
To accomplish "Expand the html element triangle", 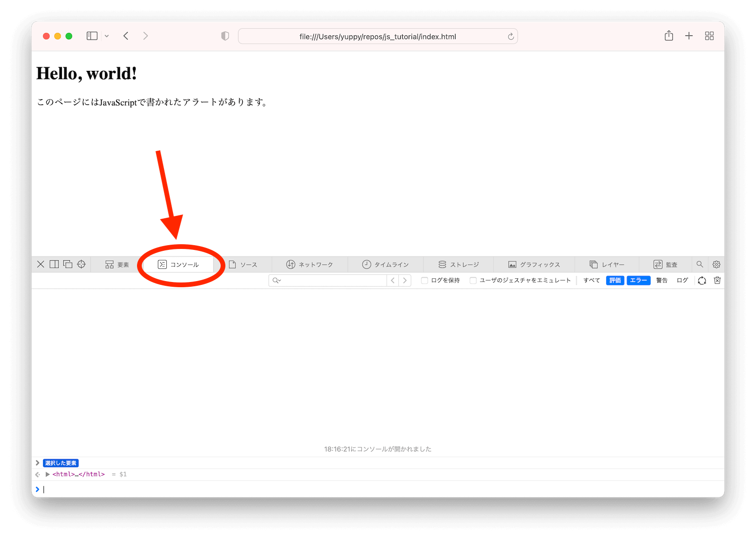I will [x=48, y=474].
